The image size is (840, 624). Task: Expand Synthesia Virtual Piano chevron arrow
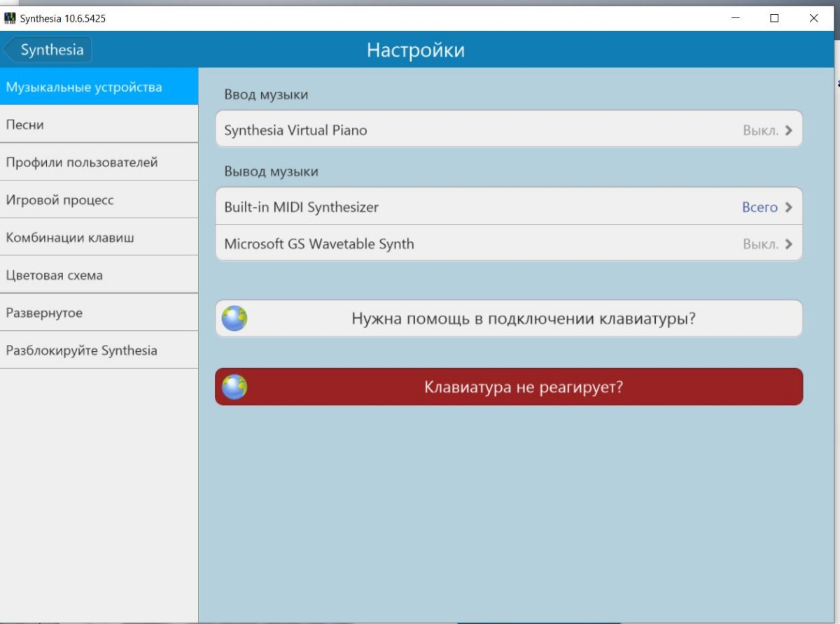pos(789,130)
